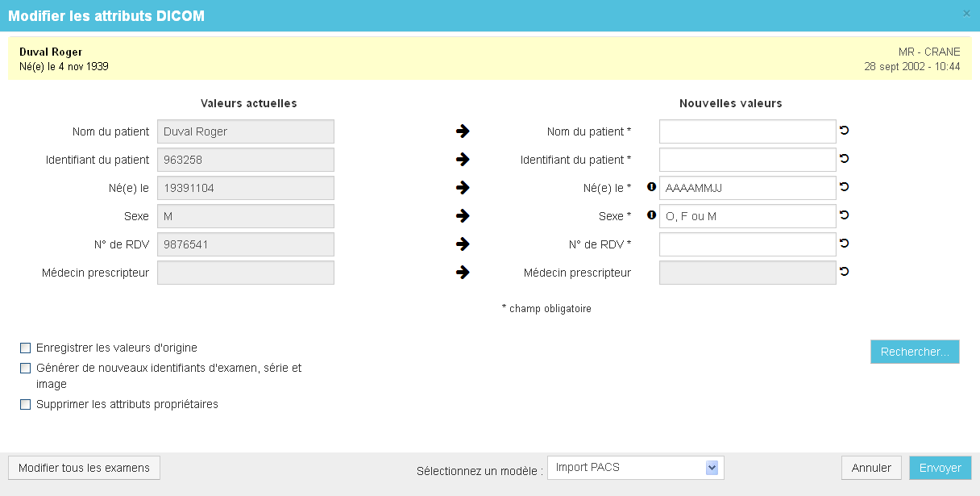Screen dimensions: 980x496
Task: Reset the new Nom du patient field
Action: click(845, 131)
